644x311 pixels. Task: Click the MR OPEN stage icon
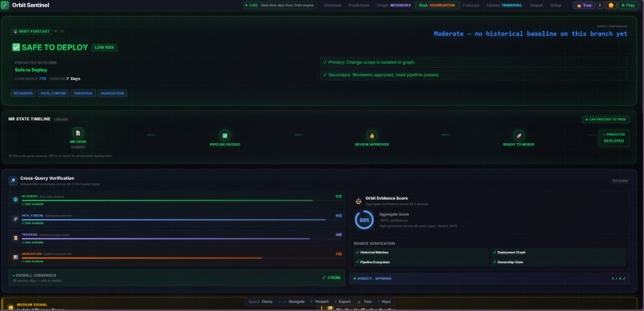click(78, 133)
